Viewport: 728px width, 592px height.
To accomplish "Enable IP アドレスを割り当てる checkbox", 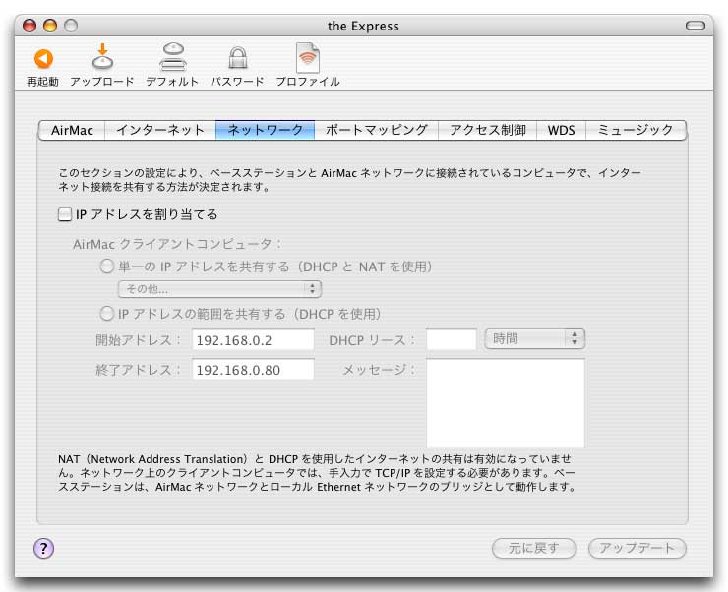I will [65, 214].
